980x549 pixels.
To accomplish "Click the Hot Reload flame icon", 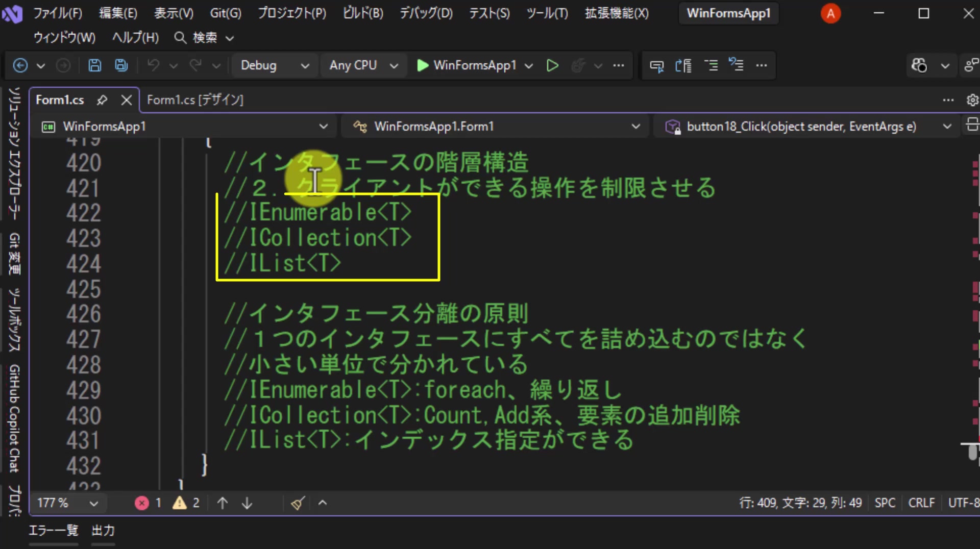I will pyautogui.click(x=578, y=65).
